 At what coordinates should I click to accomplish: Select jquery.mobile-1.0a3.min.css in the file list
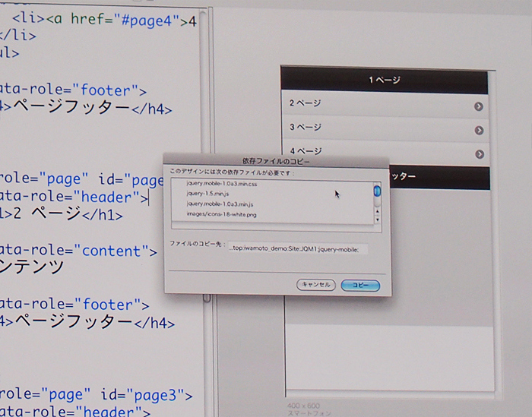pyautogui.click(x=222, y=184)
